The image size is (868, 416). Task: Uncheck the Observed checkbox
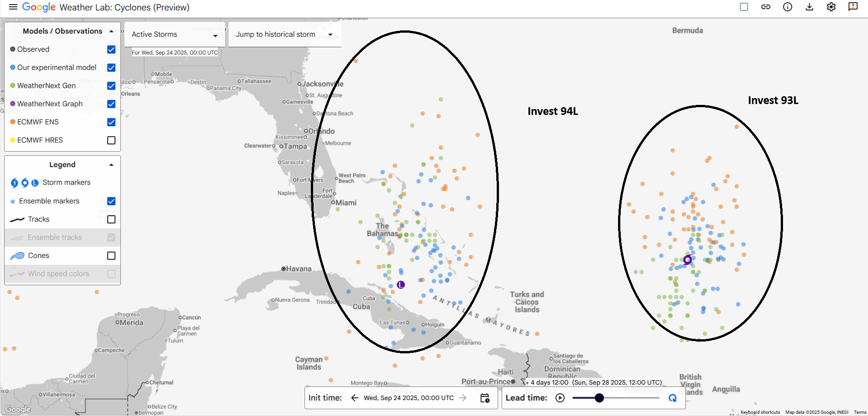[x=111, y=50]
